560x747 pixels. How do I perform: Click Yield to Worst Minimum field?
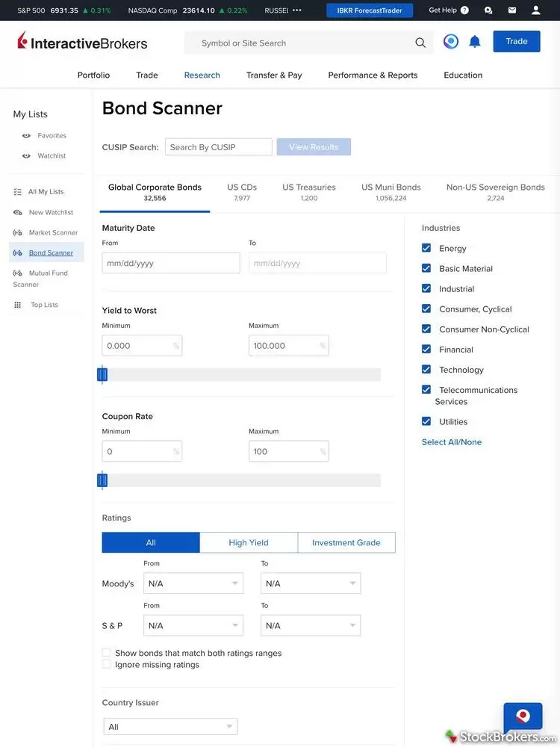click(142, 345)
